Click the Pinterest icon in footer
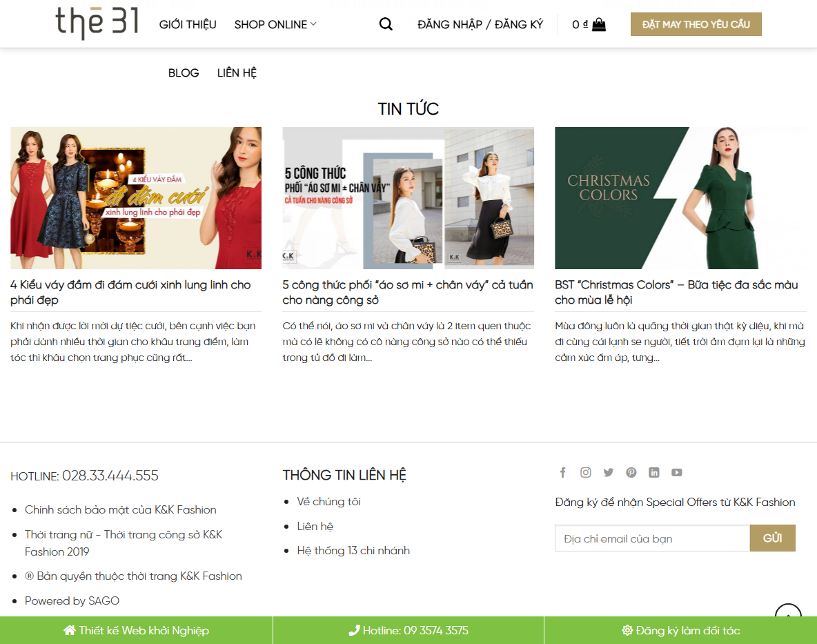The image size is (817, 644). point(631,472)
